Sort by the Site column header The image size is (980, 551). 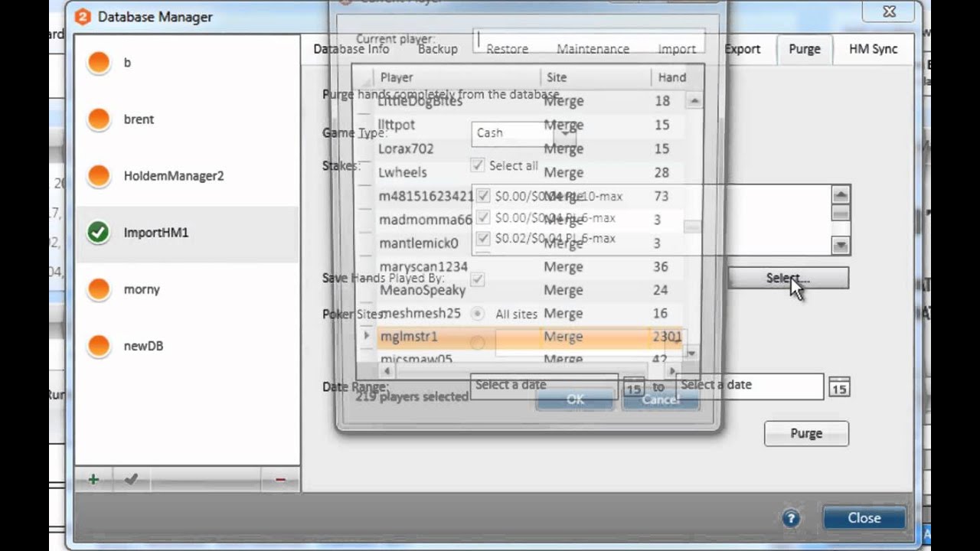pos(596,77)
